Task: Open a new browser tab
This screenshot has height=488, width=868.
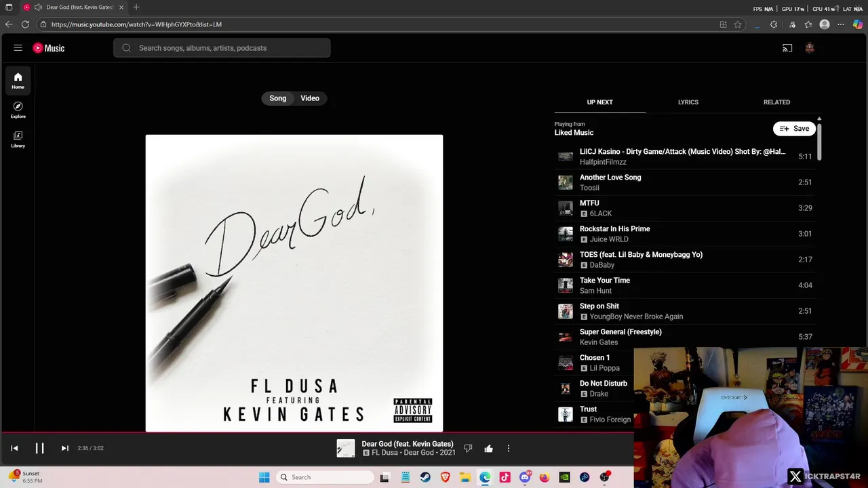Action: click(136, 7)
